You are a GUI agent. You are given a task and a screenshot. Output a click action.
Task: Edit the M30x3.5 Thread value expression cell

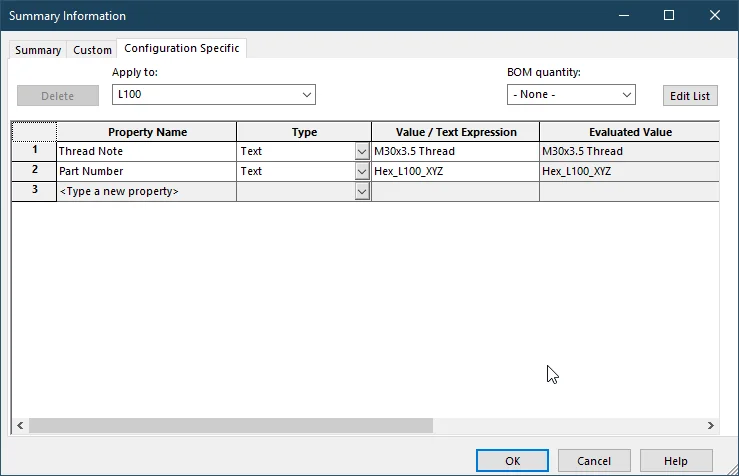[455, 152]
